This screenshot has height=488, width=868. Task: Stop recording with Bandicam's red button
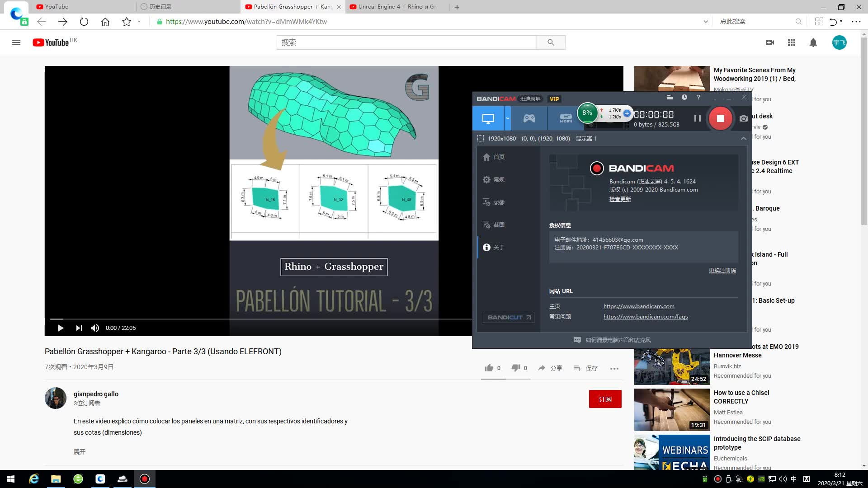(x=720, y=118)
